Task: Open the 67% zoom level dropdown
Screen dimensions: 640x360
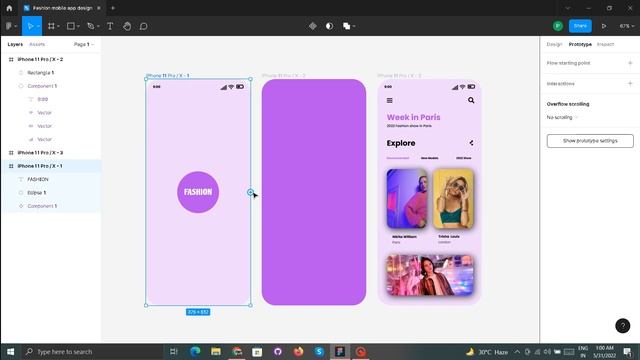Action: click(x=627, y=26)
